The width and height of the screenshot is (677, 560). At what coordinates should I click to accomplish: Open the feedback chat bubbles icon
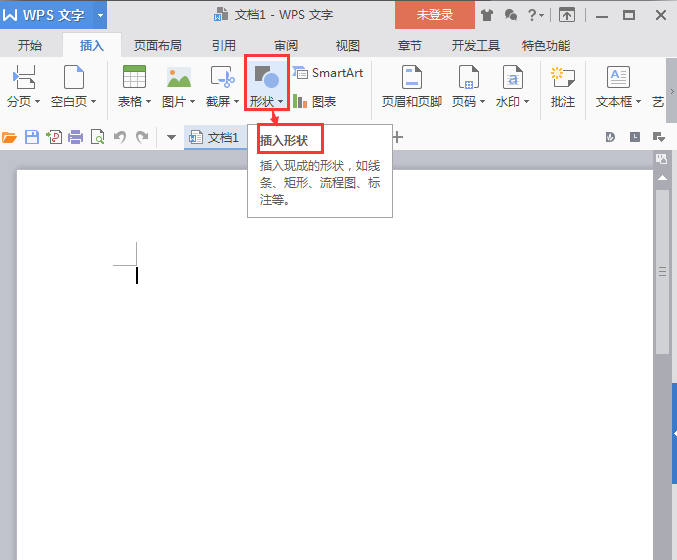[x=511, y=16]
